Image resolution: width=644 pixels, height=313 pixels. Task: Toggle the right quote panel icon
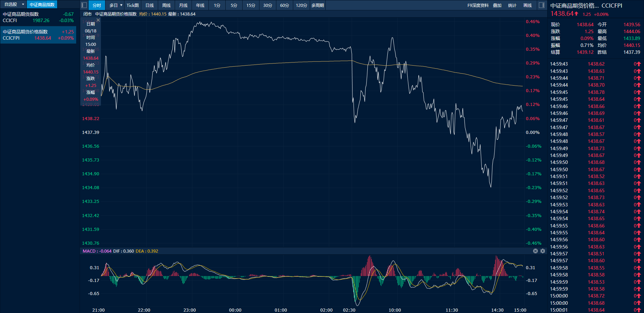point(542,5)
